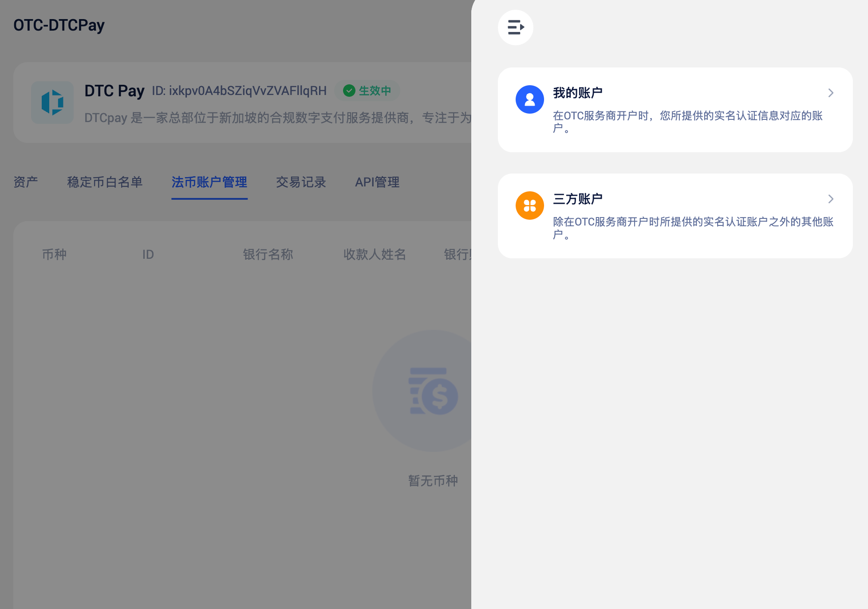Expand 我的账户 via right chevron

[x=831, y=93]
